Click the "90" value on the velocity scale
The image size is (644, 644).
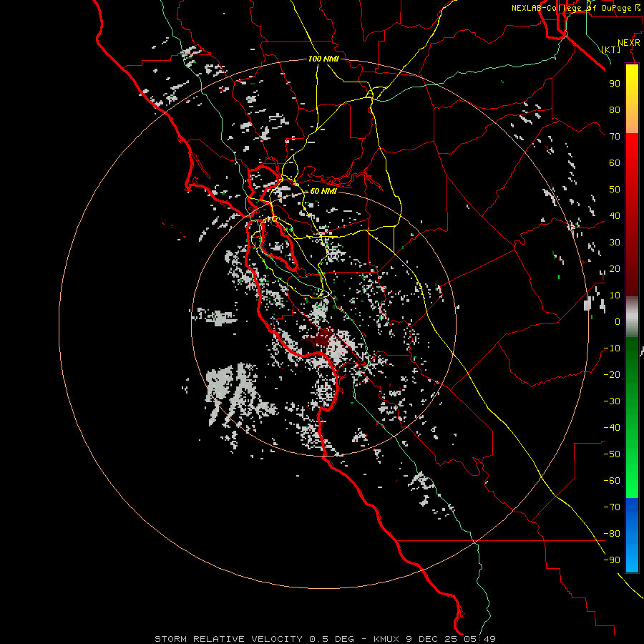click(x=615, y=84)
